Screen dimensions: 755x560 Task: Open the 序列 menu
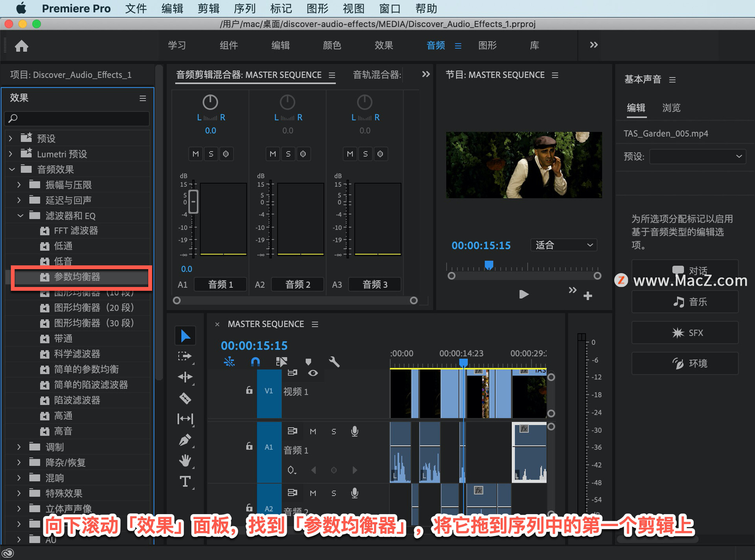pos(245,8)
